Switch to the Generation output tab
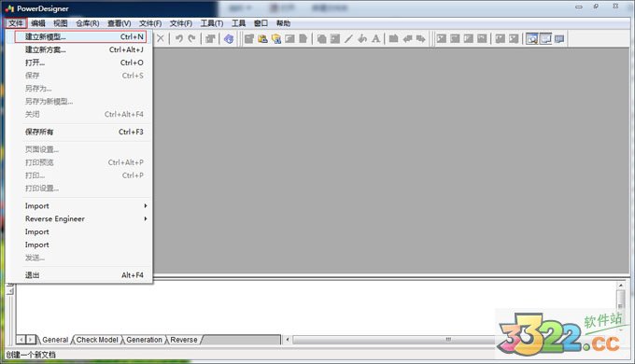 click(144, 340)
